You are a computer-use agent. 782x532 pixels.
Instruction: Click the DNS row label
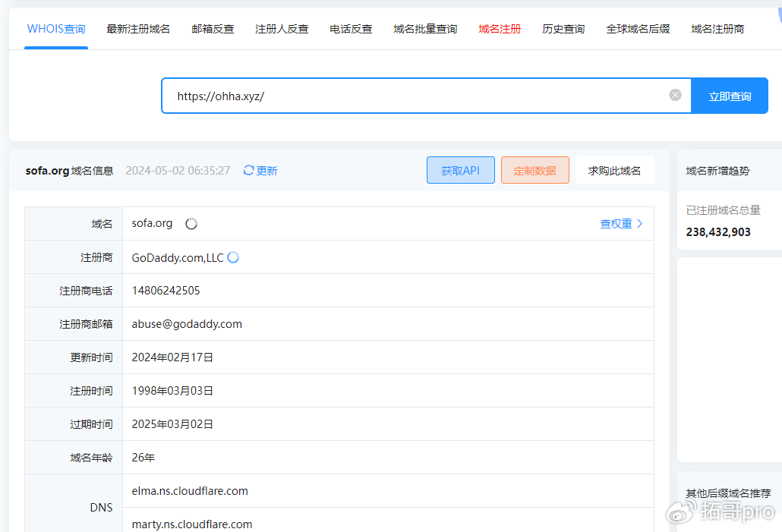pyautogui.click(x=101, y=508)
